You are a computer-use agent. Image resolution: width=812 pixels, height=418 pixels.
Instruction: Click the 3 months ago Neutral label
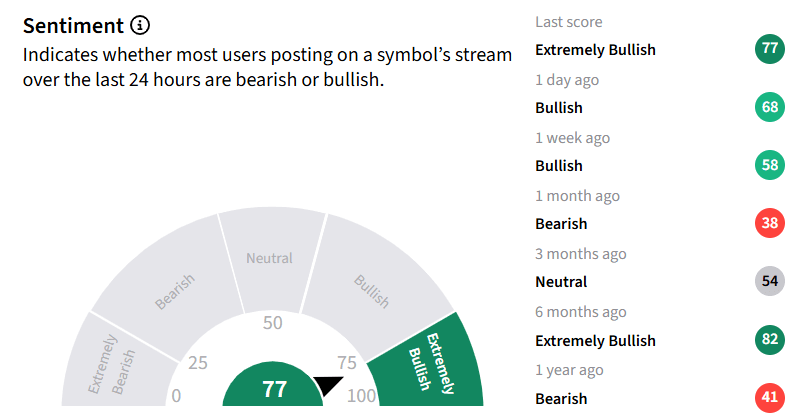561,282
